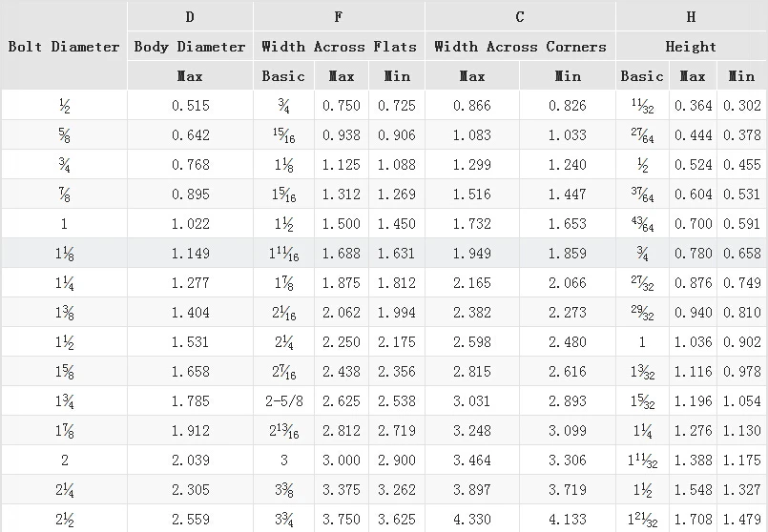This screenshot has width=768, height=532.
Task: Click the Width Across Flats header
Action: point(339,46)
